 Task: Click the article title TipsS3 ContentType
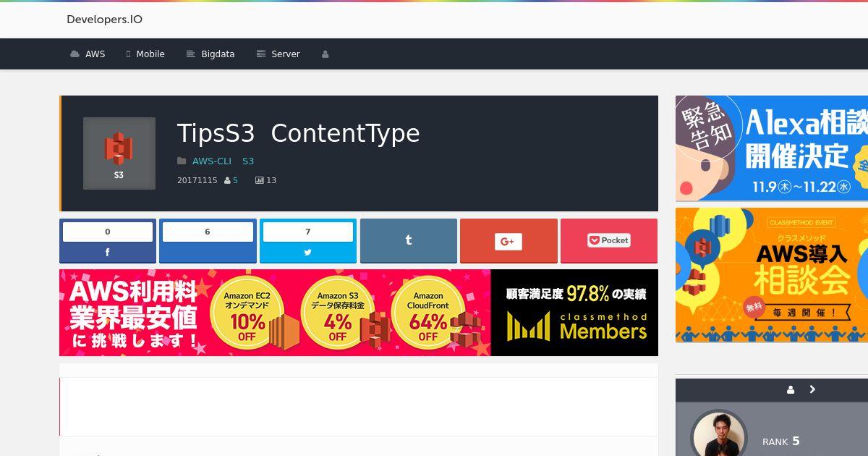tap(298, 133)
